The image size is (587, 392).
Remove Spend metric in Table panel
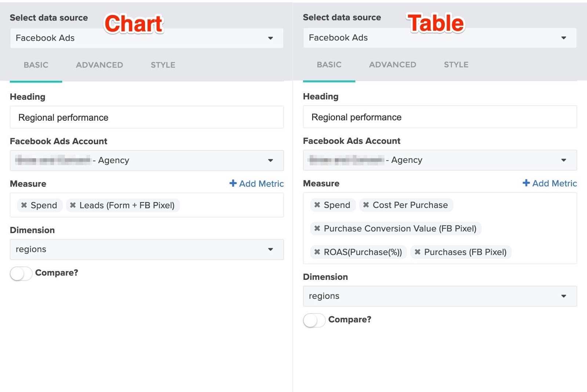pos(317,205)
